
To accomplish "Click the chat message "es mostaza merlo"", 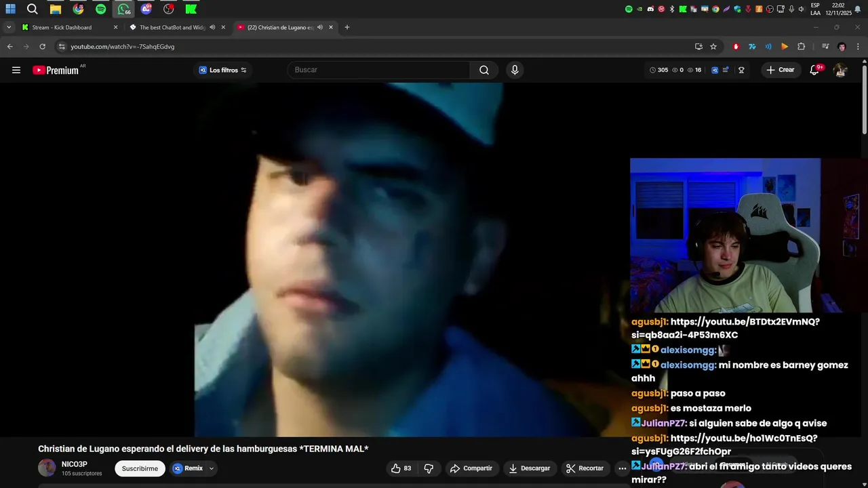I will [x=711, y=408].
